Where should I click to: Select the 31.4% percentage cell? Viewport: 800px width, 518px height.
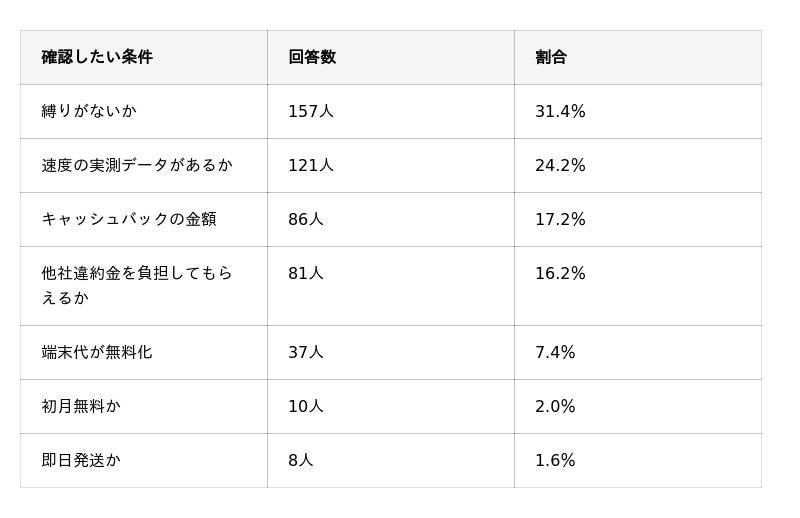coord(560,111)
